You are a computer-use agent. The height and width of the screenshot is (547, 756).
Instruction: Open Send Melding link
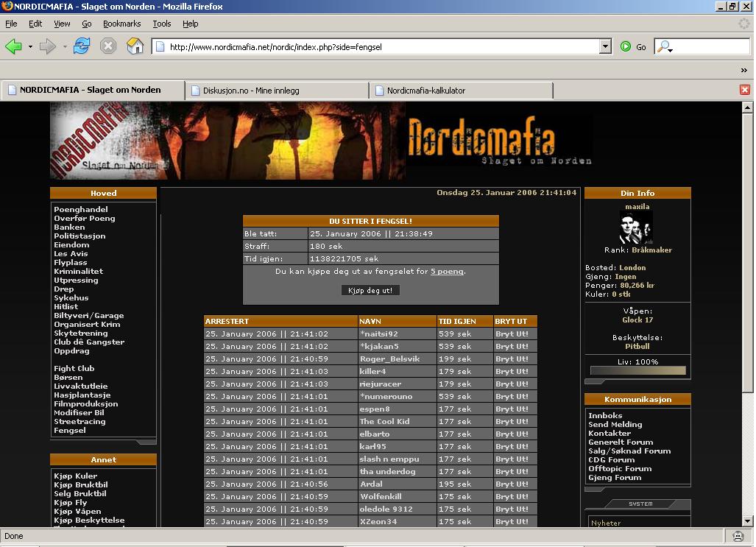615,425
